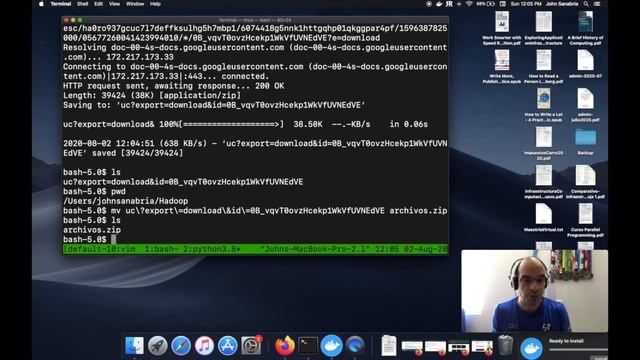This screenshot has width=640, height=360.
Task: Open Notification Center list icon
Action: (x=597, y=4)
